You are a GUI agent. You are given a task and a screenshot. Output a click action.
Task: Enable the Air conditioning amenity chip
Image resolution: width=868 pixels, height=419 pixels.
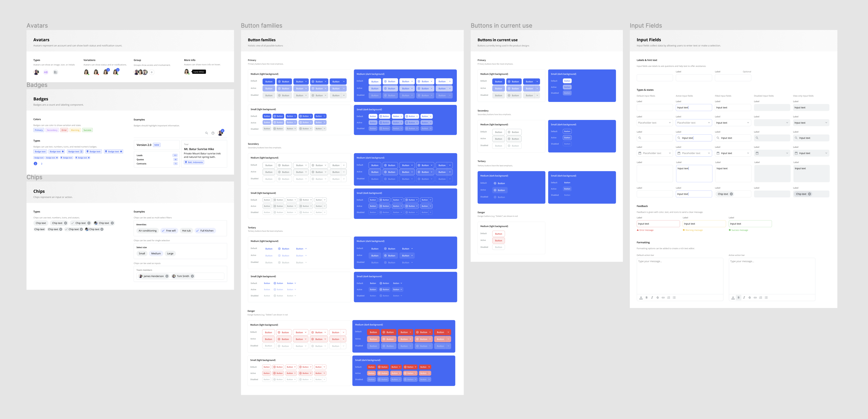pyautogui.click(x=147, y=231)
